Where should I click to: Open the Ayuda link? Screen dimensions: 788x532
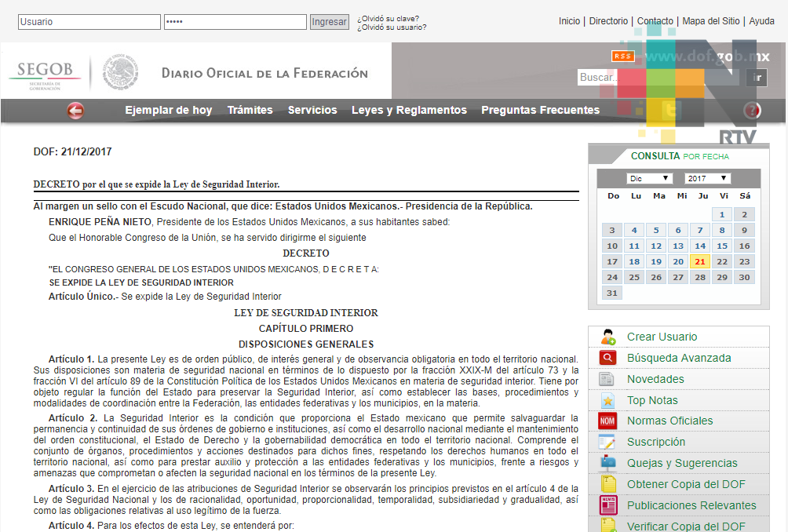(x=762, y=21)
